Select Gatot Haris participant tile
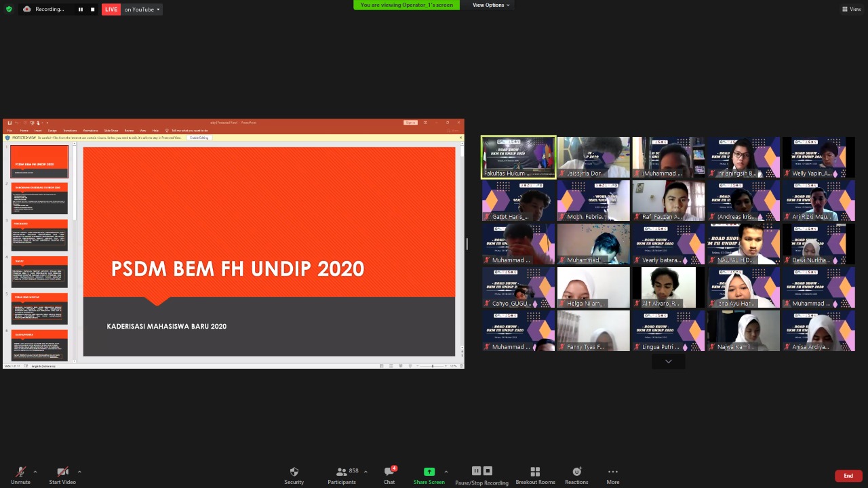Screen dimensions: 868x488 (519, 201)
